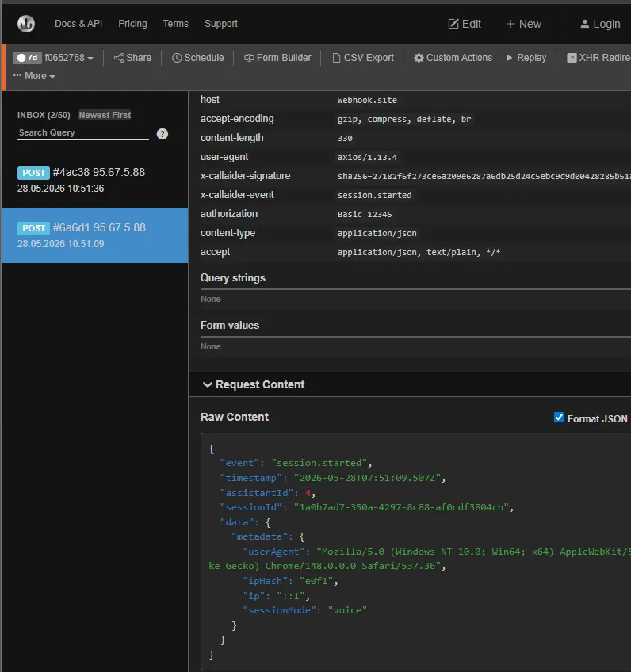Click the Edit button
The image size is (631, 672).
point(465,24)
